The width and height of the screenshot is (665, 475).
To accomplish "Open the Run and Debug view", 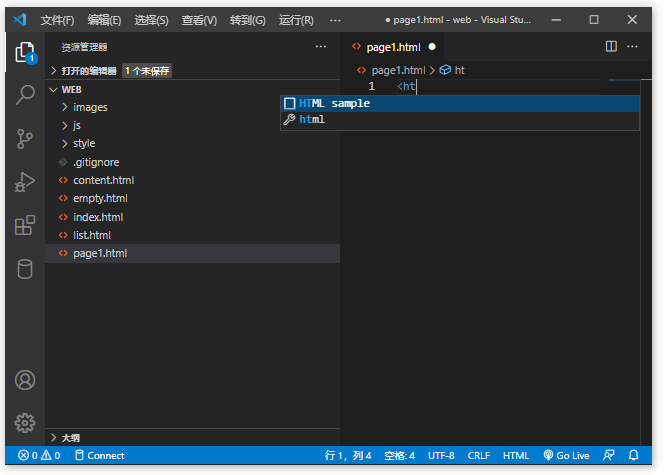I will click(25, 182).
